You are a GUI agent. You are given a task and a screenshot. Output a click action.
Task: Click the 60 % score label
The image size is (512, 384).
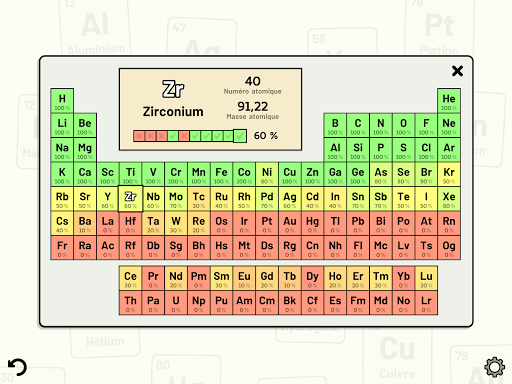(266, 136)
